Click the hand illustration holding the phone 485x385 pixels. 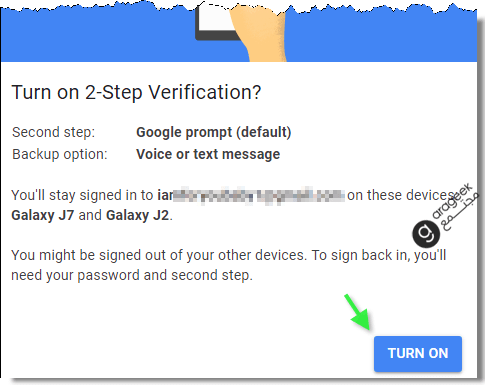click(260, 33)
